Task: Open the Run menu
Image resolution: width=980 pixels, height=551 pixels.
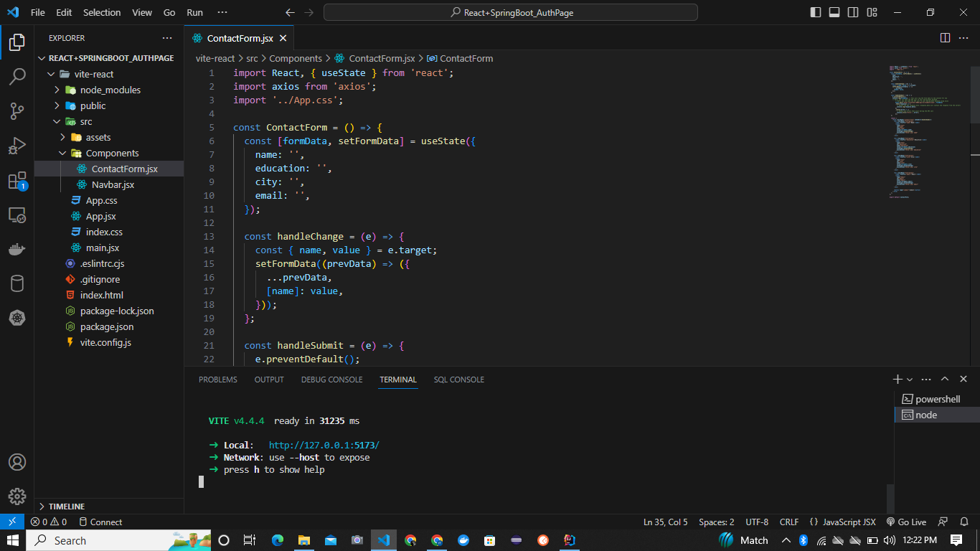Action: coord(194,12)
